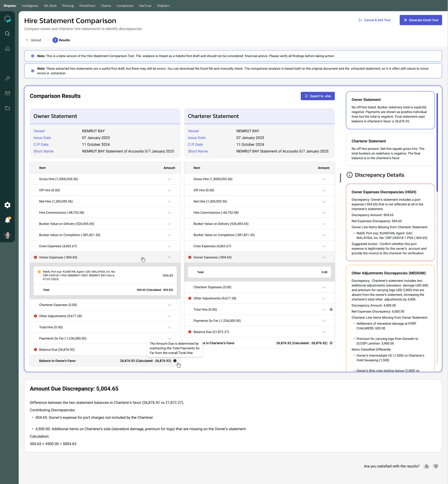Open tools wrench icon in sidebar
Screen dimensions: 448x484
(7, 78)
